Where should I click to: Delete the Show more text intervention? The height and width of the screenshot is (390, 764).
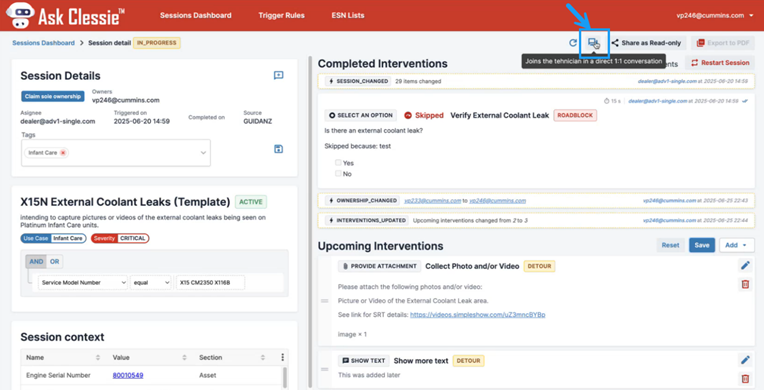(745, 378)
